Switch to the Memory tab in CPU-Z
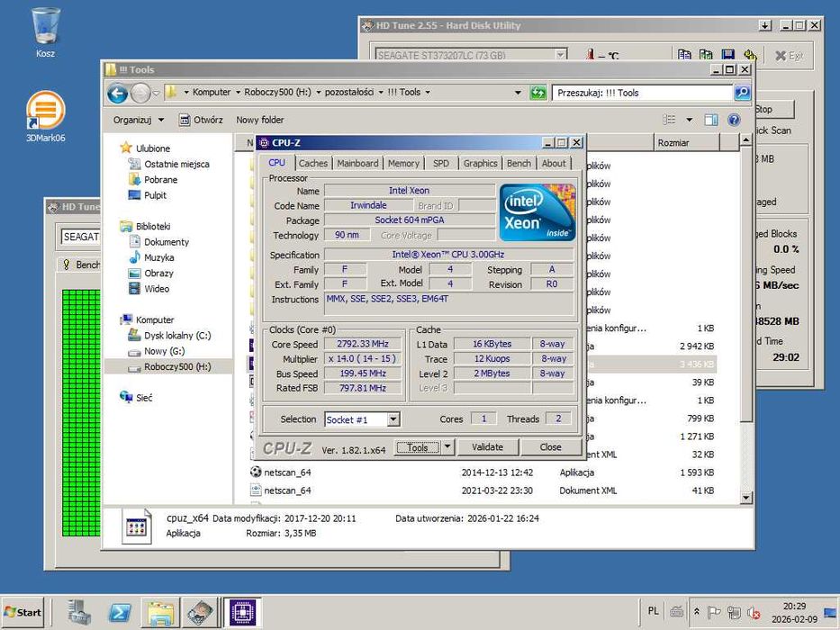Image resolution: width=840 pixels, height=630 pixels. [403, 164]
